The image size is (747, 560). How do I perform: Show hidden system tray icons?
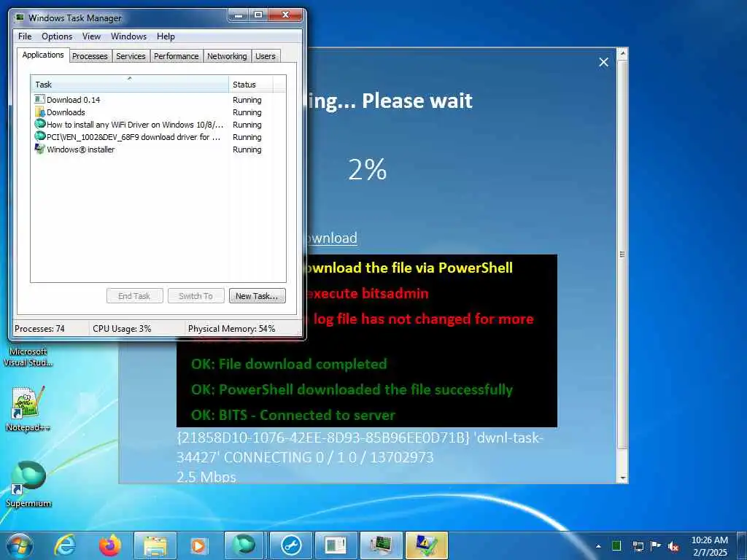click(598, 546)
